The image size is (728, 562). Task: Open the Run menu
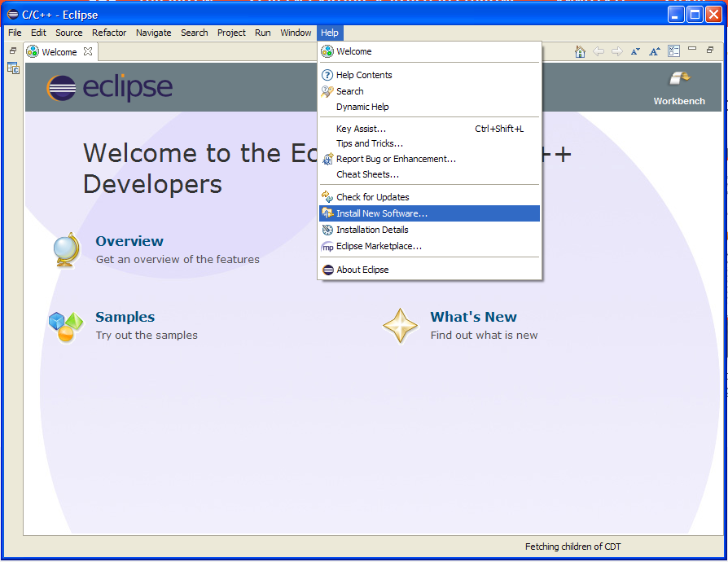[x=263, y=33]
